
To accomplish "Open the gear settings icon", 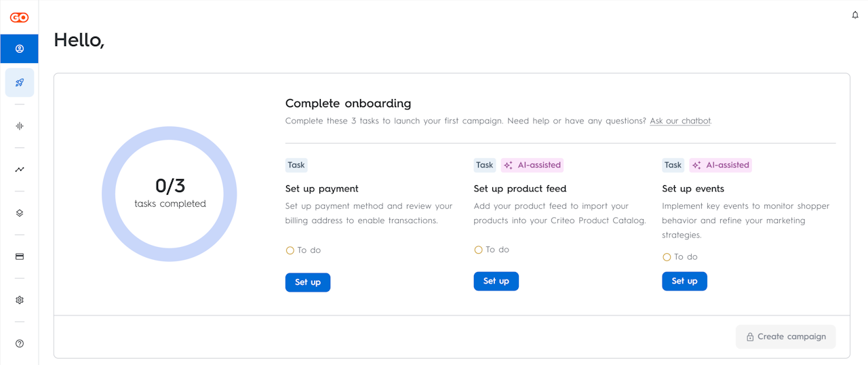I will coord(20,300).
